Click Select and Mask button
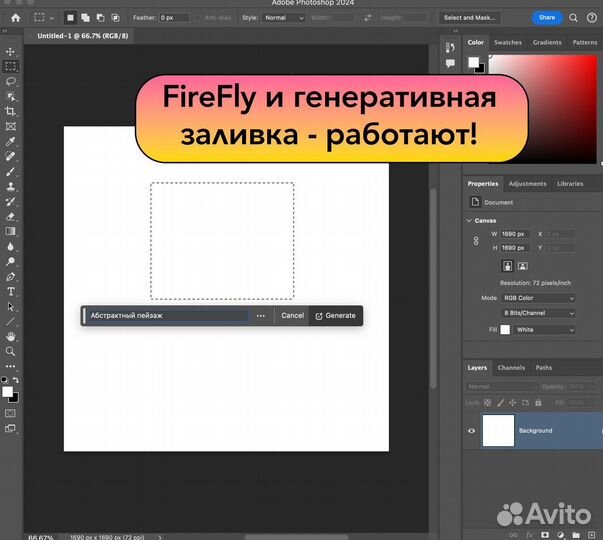The width and height of the screenshot is (603, 540). tap(470, 18)
